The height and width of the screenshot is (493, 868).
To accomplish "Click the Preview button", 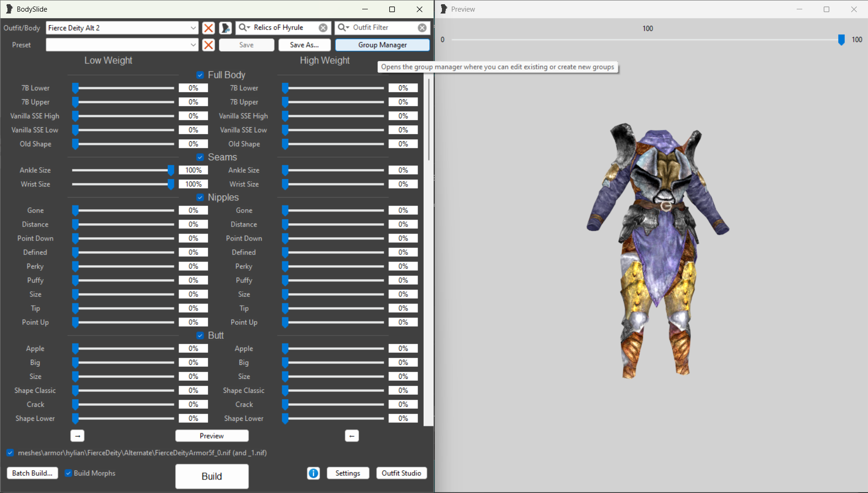I will [x=212, y=436].
